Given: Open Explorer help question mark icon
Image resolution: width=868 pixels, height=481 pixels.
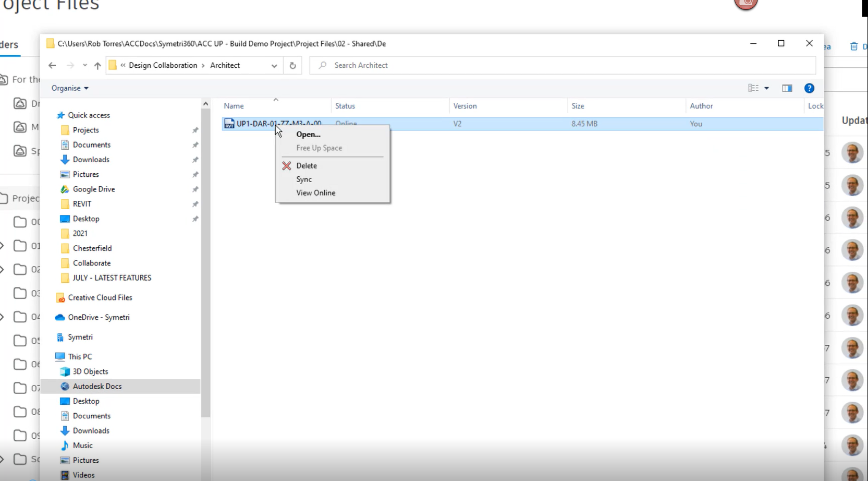Looking at the screenshot, I should coord(809,88).
